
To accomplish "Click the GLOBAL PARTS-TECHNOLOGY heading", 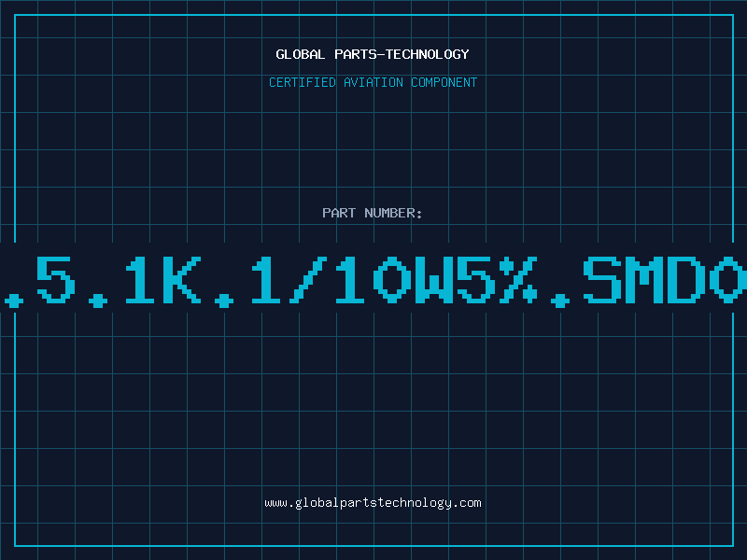I will click(373, 54).
